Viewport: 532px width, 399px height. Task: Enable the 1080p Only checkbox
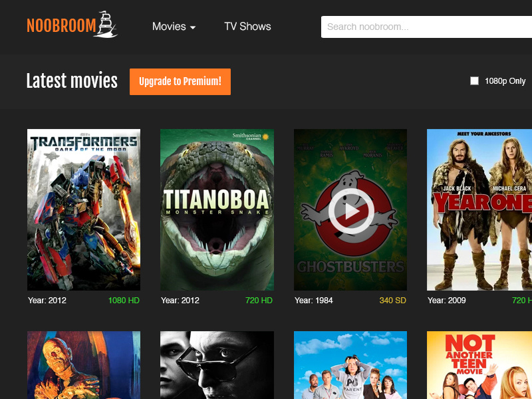tap(474, 80)
